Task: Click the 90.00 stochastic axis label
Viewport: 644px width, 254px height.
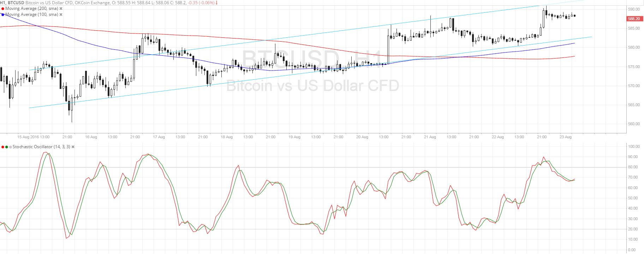Action: coord(633,157)
